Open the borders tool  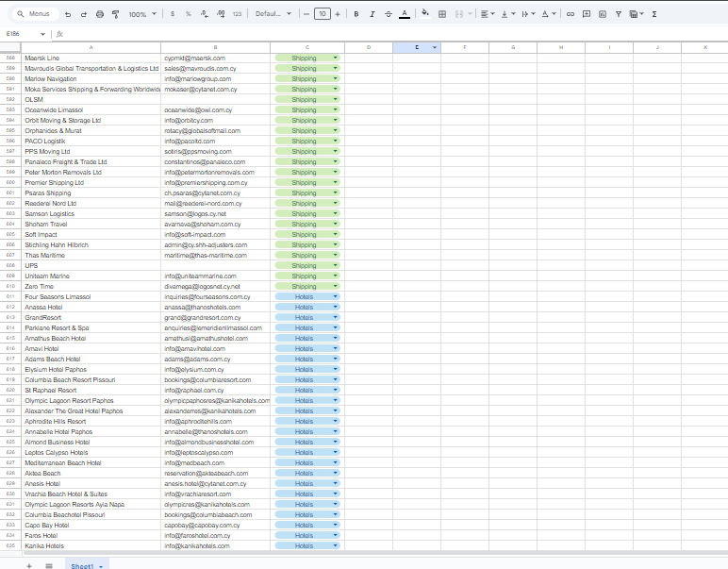(x=442, y=14)
